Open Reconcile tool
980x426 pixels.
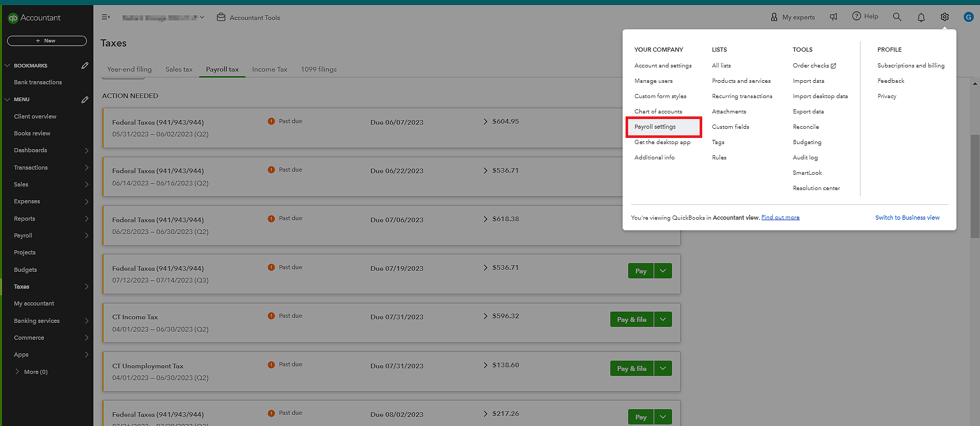pos(805,127)
